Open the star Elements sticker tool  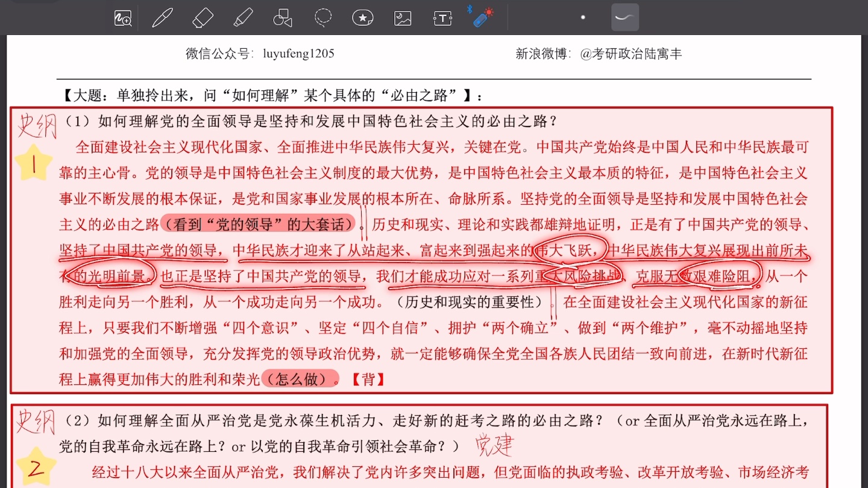[x=362, y=18]
